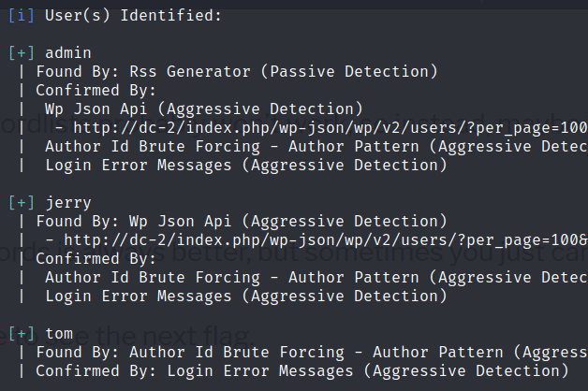Click jerry's 'Found By: Wp Json Api' line
The height and width of the screenshot is (391, 588).
coord(242,222)
